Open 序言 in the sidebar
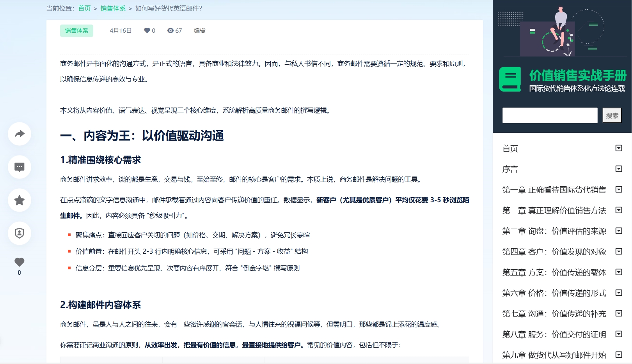The width and height of the screenshot is (632, 364). pos(510,169)
